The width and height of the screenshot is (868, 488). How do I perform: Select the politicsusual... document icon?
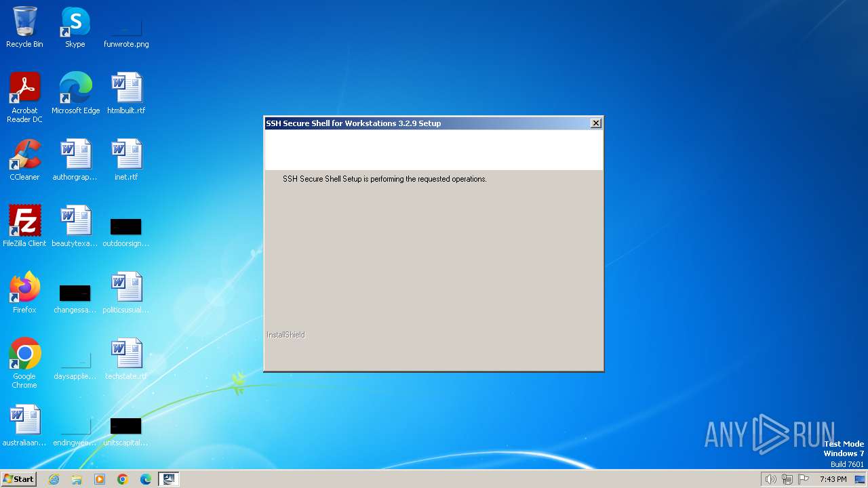point(126,293)
